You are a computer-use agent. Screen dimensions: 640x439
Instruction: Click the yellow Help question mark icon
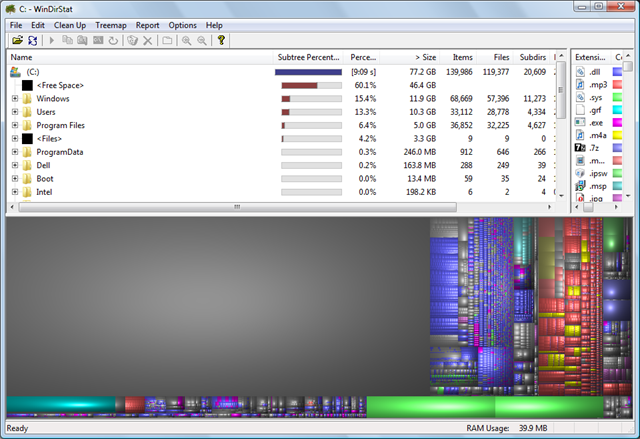(x=221, y=40)
